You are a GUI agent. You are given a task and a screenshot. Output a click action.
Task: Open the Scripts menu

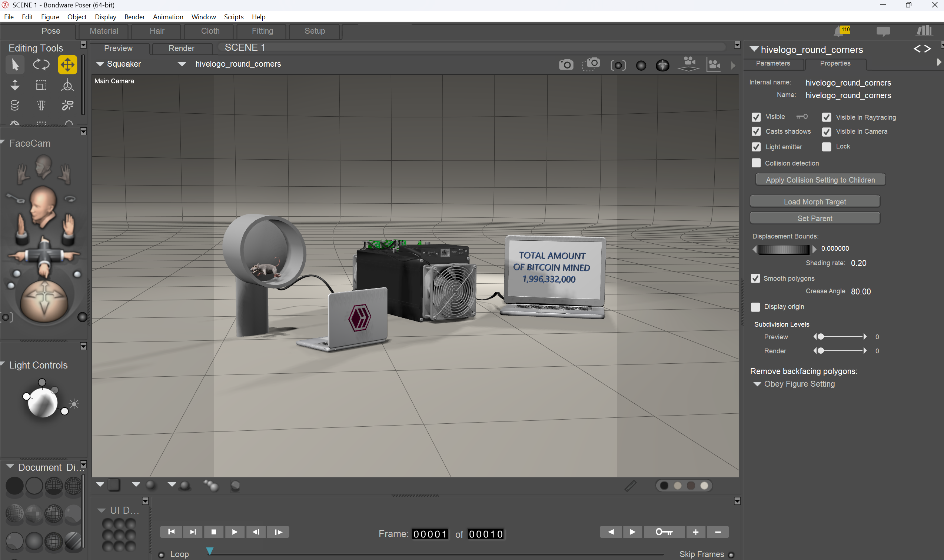(x=234, y=17)
